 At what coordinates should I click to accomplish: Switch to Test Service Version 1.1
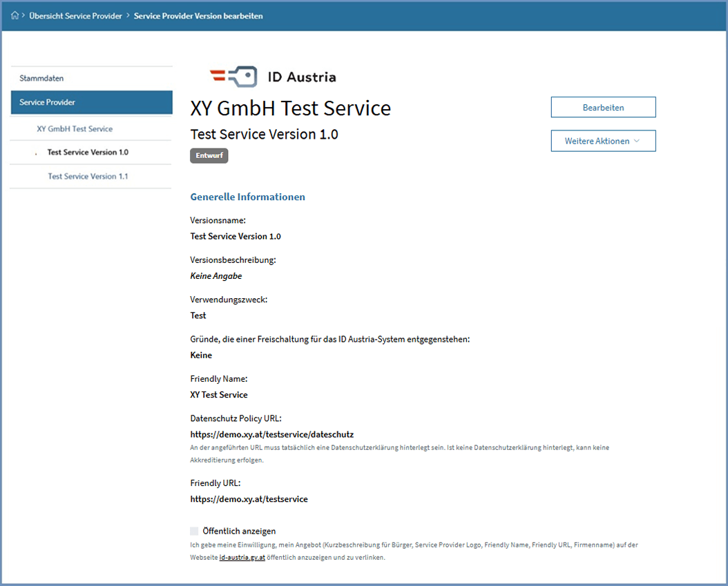click(x=88, y=176)
